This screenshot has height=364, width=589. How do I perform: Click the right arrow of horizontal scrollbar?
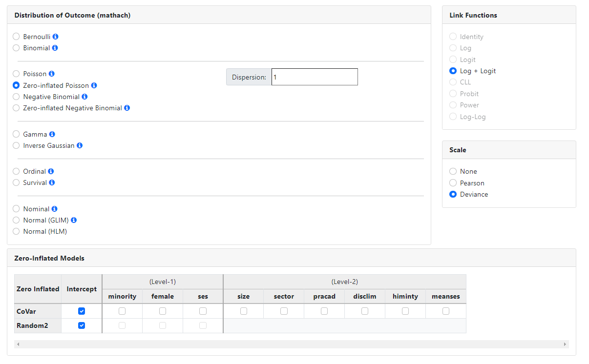point(565,344)
